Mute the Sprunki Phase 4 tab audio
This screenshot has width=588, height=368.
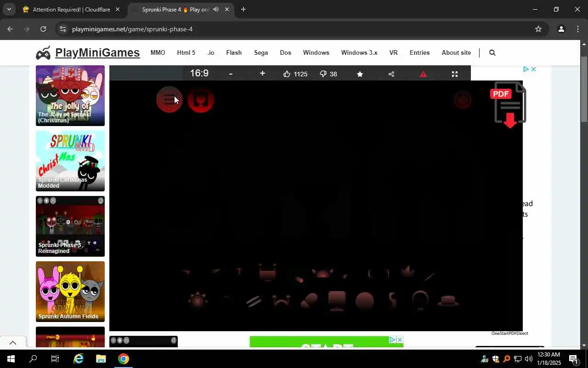tap(216, 9)
